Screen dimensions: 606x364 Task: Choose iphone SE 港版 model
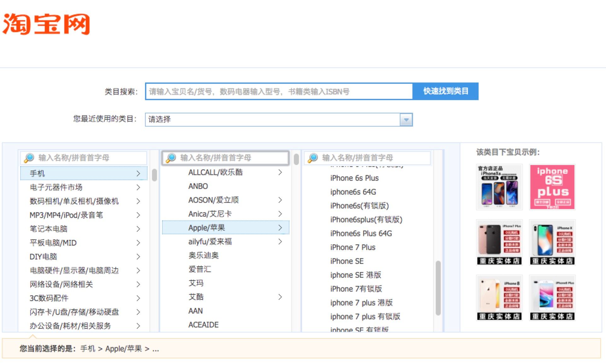tap(368, 275)
